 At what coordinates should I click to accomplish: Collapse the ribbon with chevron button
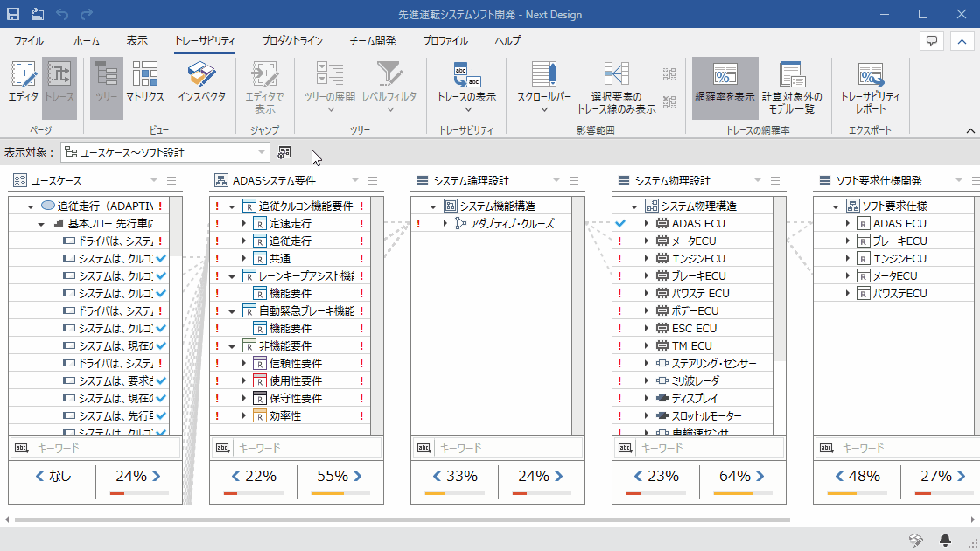pyautogui.click(x=962, y=41)
